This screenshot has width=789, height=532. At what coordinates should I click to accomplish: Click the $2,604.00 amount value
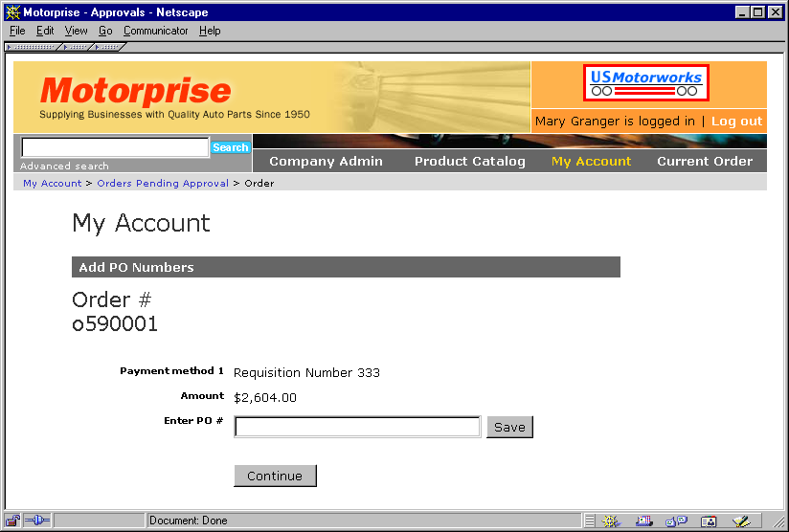point(265,398)
